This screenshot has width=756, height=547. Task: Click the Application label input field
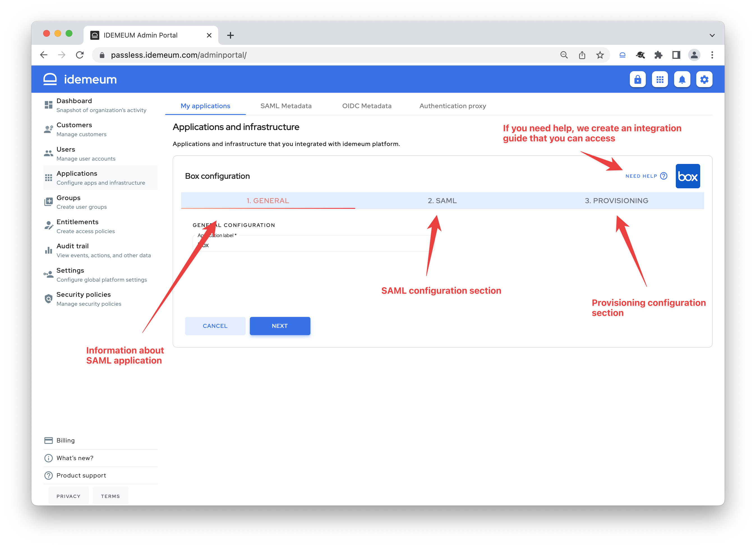pos(313,244)
